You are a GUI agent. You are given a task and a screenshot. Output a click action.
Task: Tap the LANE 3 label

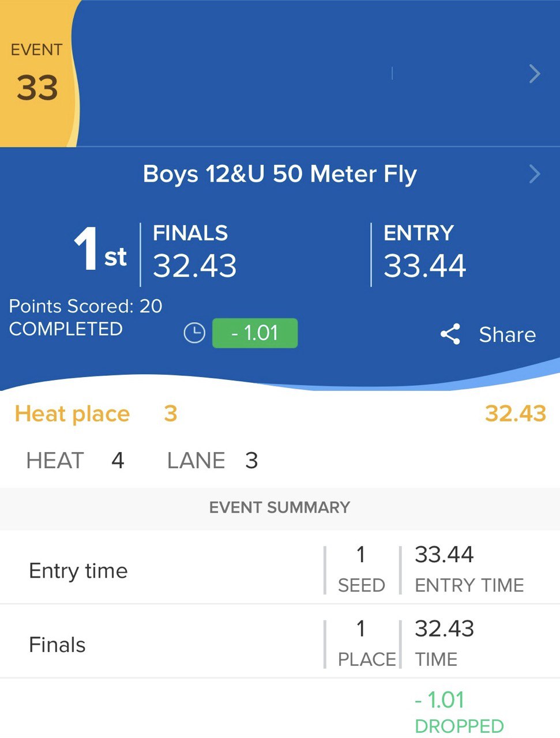pos(212,460)
